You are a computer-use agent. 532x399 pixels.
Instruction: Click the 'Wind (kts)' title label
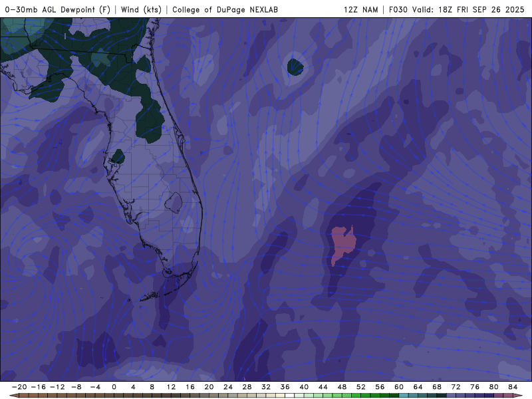(x=141, y=9)
